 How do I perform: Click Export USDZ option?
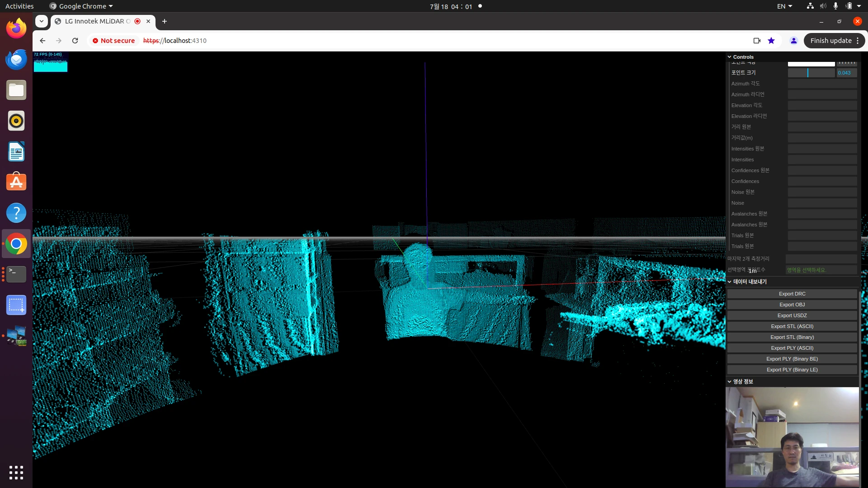pos(792,315)
